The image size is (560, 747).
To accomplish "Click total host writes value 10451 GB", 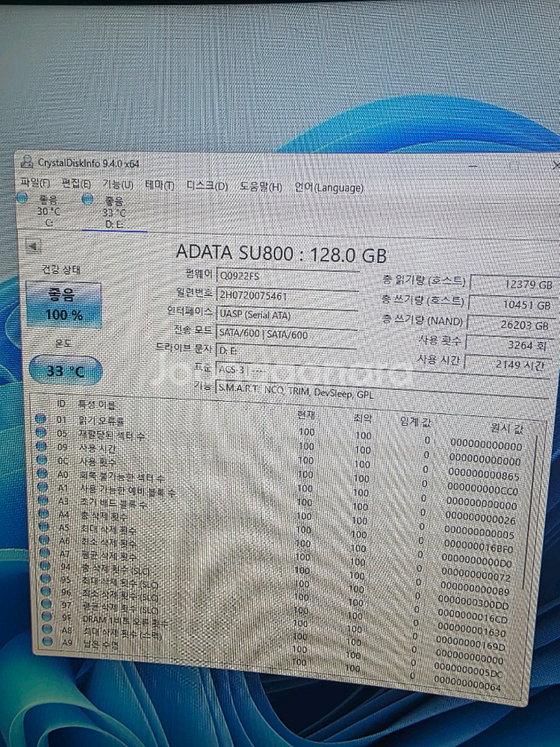I will tap(512, 305).
